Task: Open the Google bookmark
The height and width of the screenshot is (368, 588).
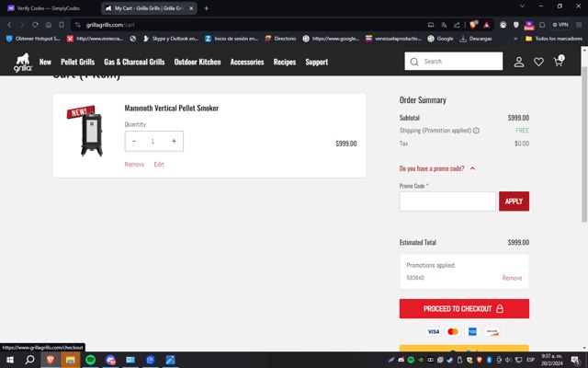Action: pos(440,39)
